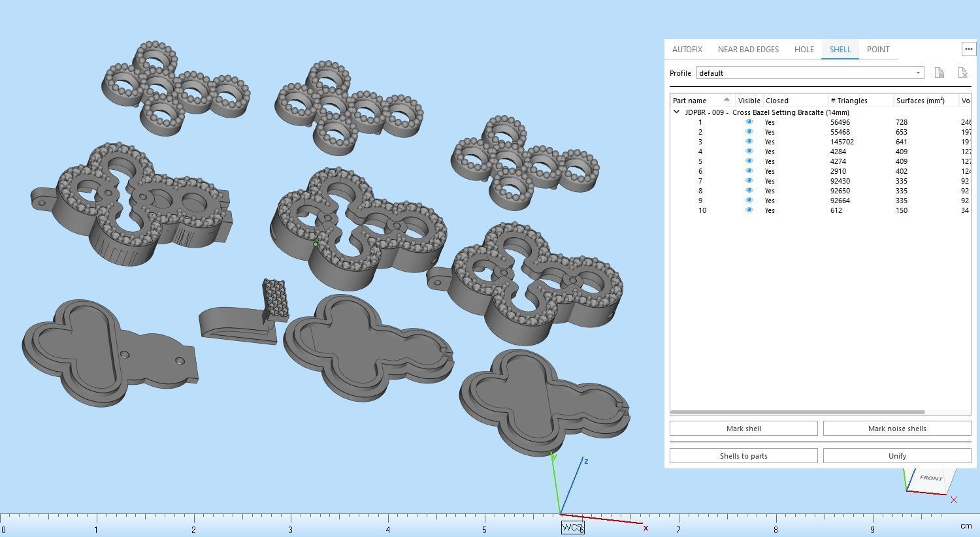980x537 pixels.
Task: Sort by the Visible column header
Action: (749, 101)
